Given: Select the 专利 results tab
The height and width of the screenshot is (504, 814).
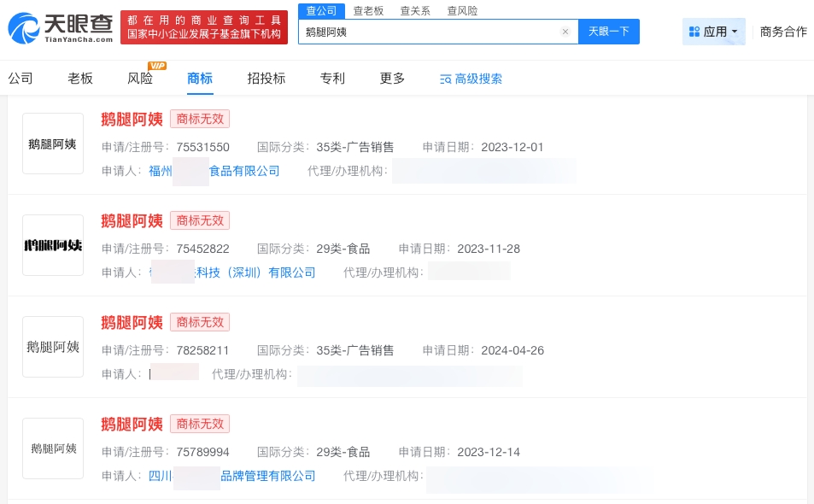Looking at the screenshot, I should click(x=332, y=79).
